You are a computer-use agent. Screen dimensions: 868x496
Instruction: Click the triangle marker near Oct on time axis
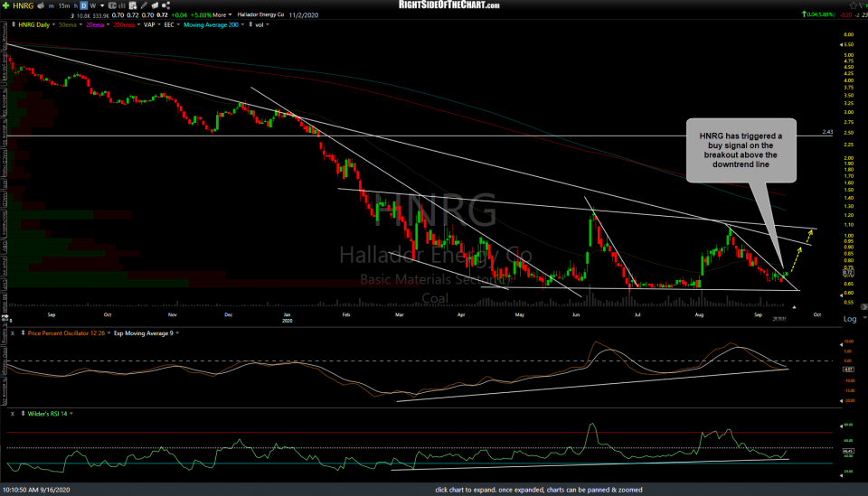click(794, 307)
